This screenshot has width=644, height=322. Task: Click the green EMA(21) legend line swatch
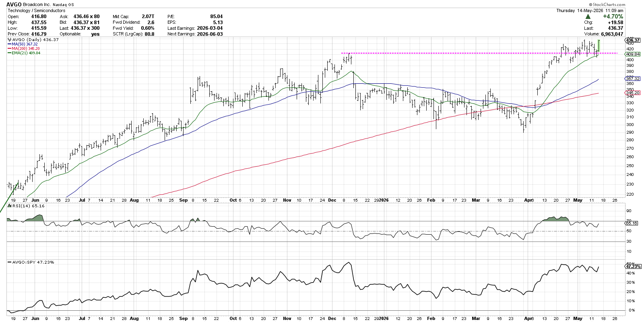10,53
